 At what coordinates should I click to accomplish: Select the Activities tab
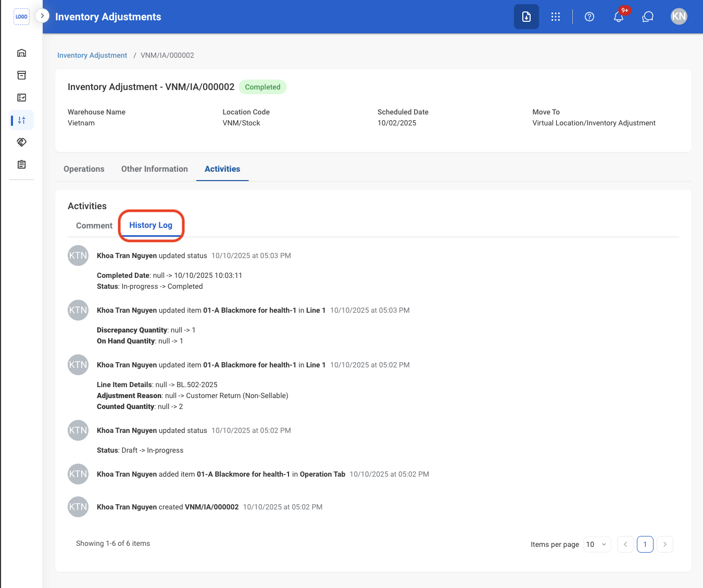point(222,169)
